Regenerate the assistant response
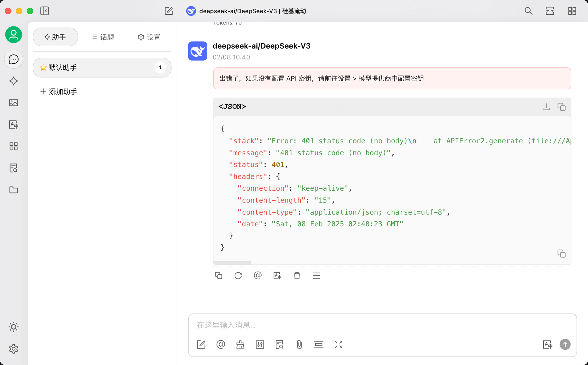 (x=238, y=276)
